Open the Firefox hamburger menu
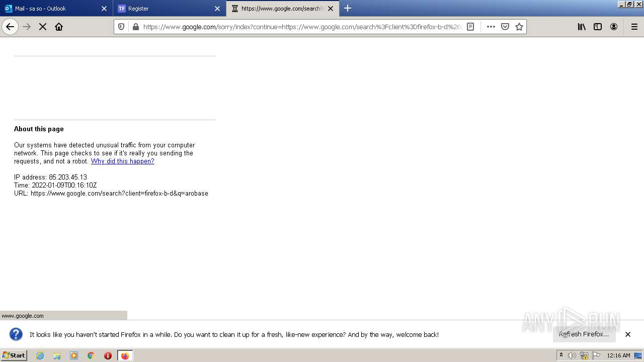Image resolution: width=644 pixels, height=362 pixels. [634, 27]
